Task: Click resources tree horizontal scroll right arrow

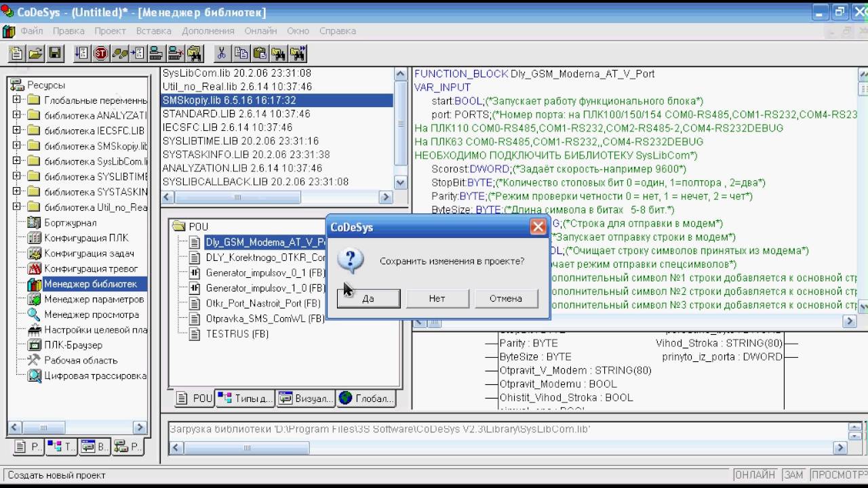Action: 140,428
